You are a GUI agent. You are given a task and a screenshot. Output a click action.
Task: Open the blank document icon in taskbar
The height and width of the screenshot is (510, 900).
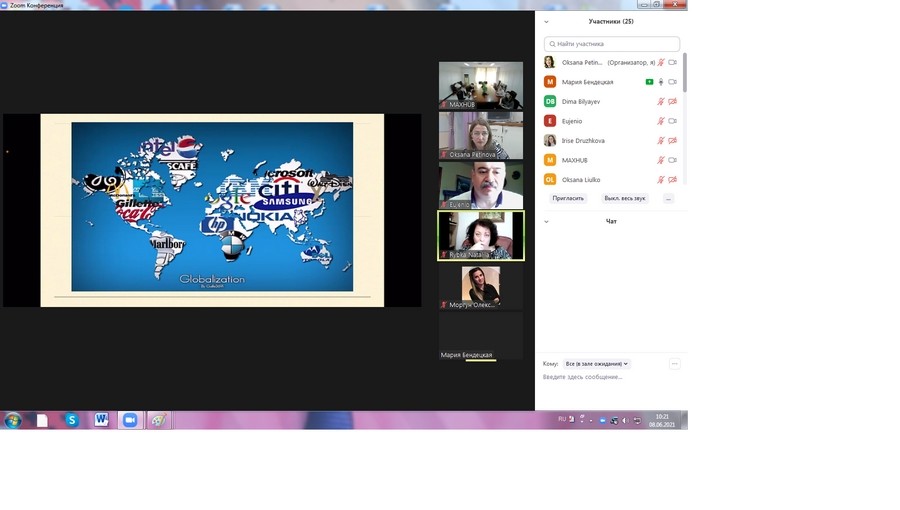point(42,420)
